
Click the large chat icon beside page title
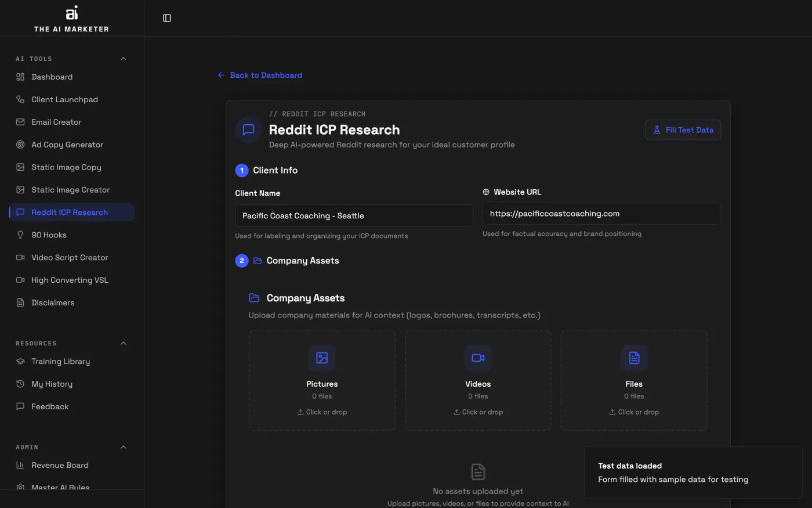(249, 129)
